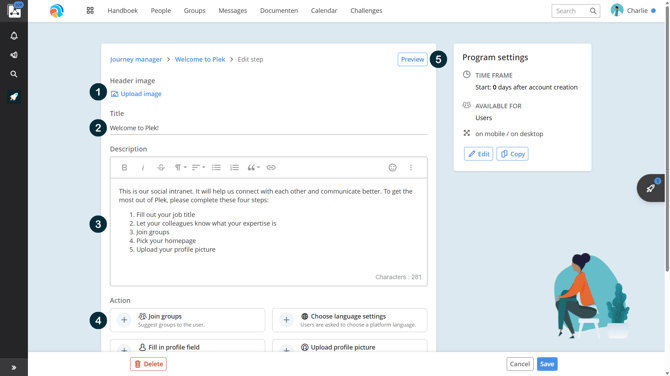This screenshot has width=670, height=376.
Task: Open paragraph format dropdown
Action: click(x=180, y=167)
